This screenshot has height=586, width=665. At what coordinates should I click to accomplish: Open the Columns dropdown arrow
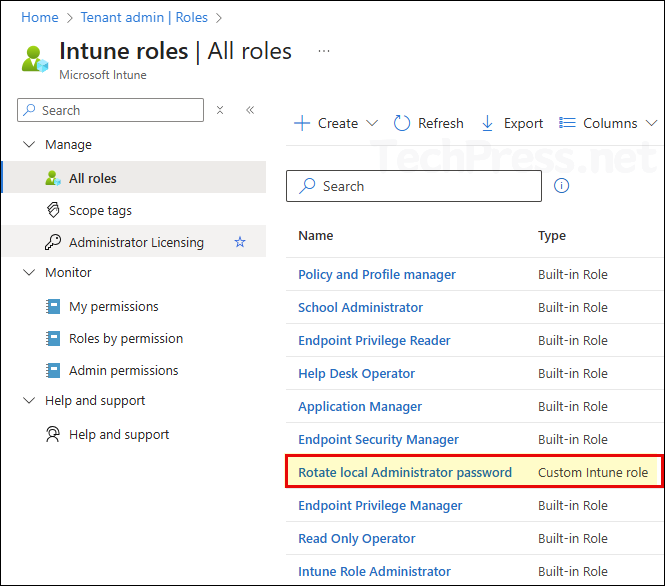(x=651, y=123)
